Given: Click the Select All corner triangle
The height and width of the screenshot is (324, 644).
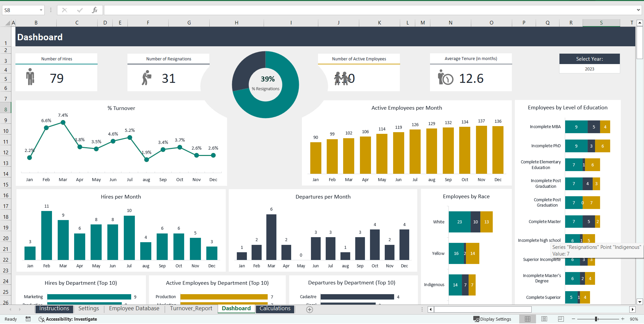Looking at the screenshot, I should click(x=8, y=23).
